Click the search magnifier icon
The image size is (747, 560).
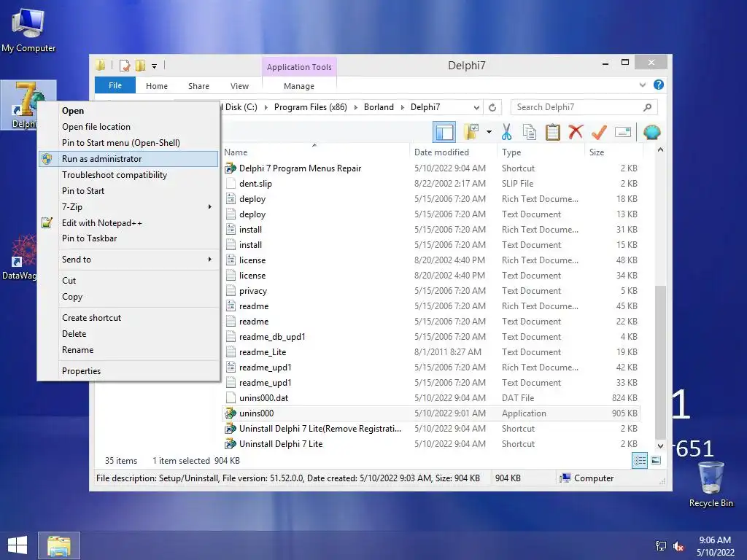click(647, 108)
